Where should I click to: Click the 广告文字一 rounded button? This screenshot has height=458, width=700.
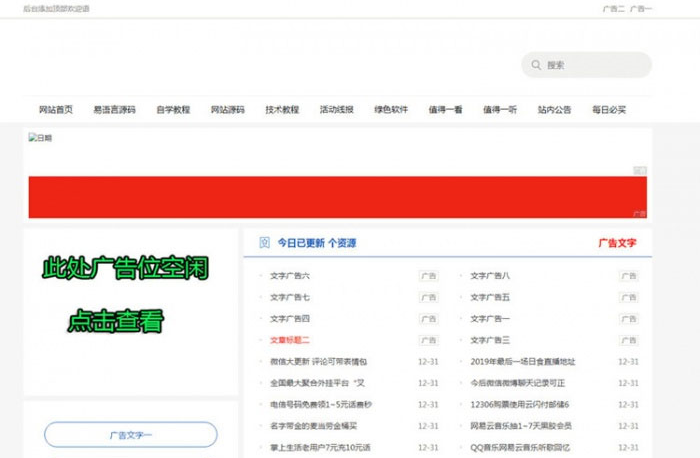click(131, 434)
